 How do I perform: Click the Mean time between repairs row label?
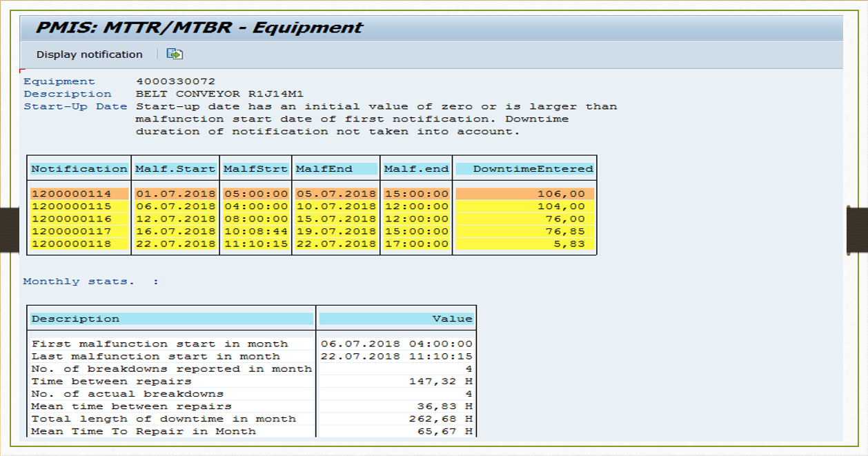point(131,406)
